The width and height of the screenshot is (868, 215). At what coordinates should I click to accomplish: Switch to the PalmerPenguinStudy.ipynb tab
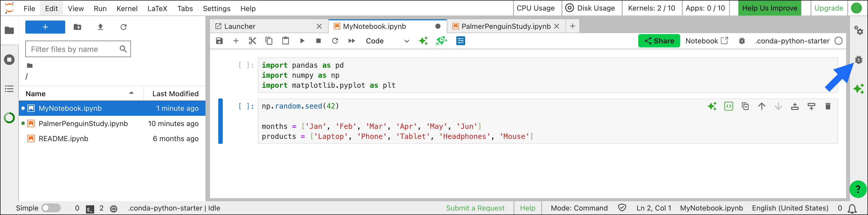click(x=506, y=26)
